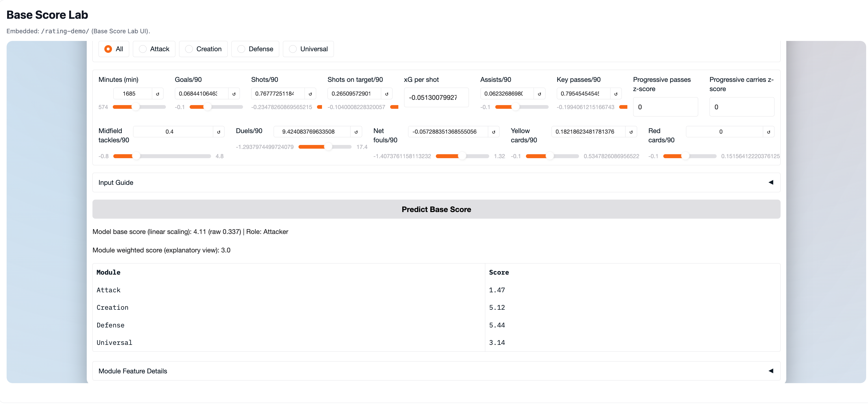Click the xG per shot input field
The width and height of the screenshot is (868, 404).
coord(436,97)
